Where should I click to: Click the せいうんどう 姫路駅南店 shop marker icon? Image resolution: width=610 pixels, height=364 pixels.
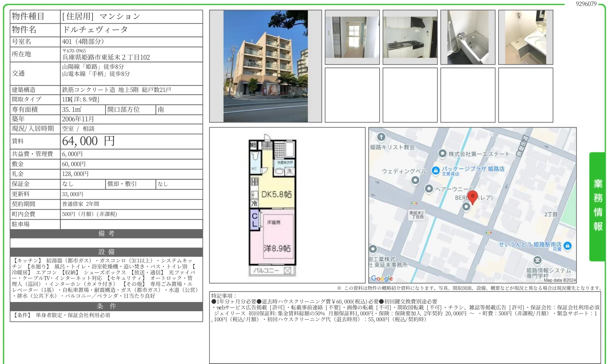pos(567,246)
